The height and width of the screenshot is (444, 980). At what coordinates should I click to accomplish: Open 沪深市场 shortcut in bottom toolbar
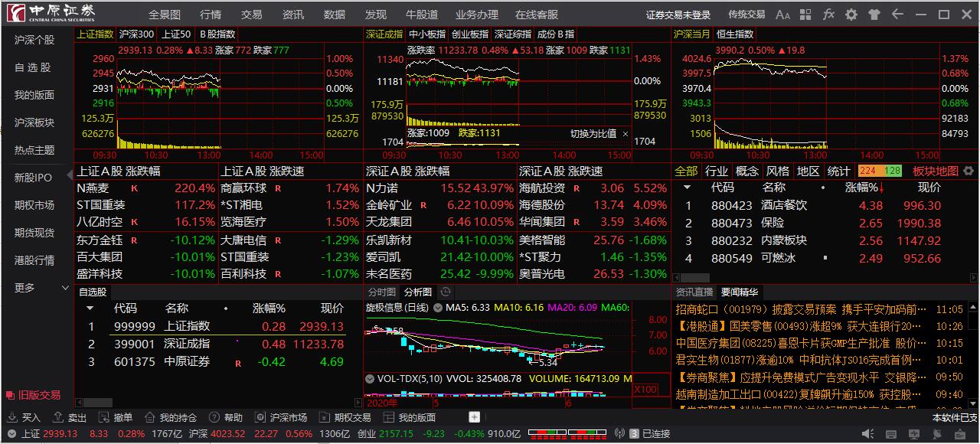tap(281, 418)
